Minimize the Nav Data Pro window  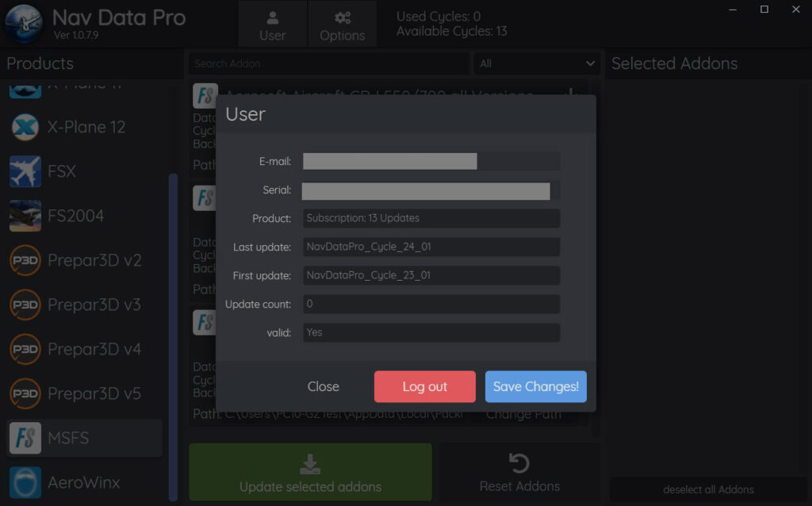click(x=732, y=10)
